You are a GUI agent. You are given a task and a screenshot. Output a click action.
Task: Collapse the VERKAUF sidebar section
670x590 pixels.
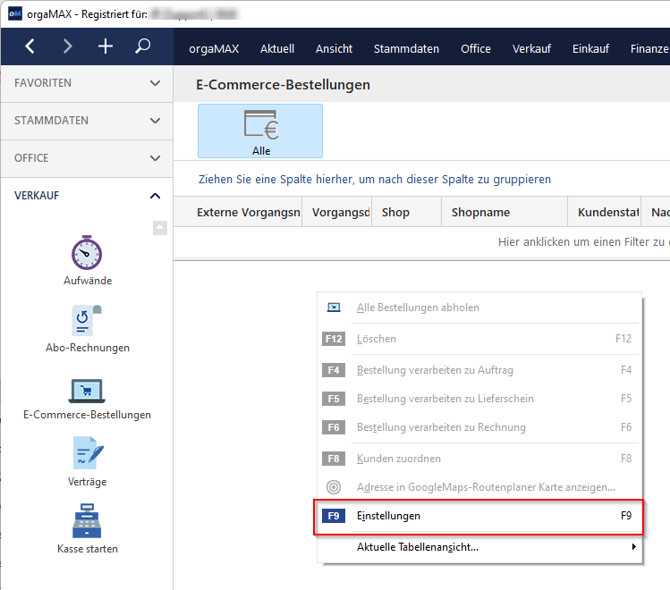tap(87, 196)
